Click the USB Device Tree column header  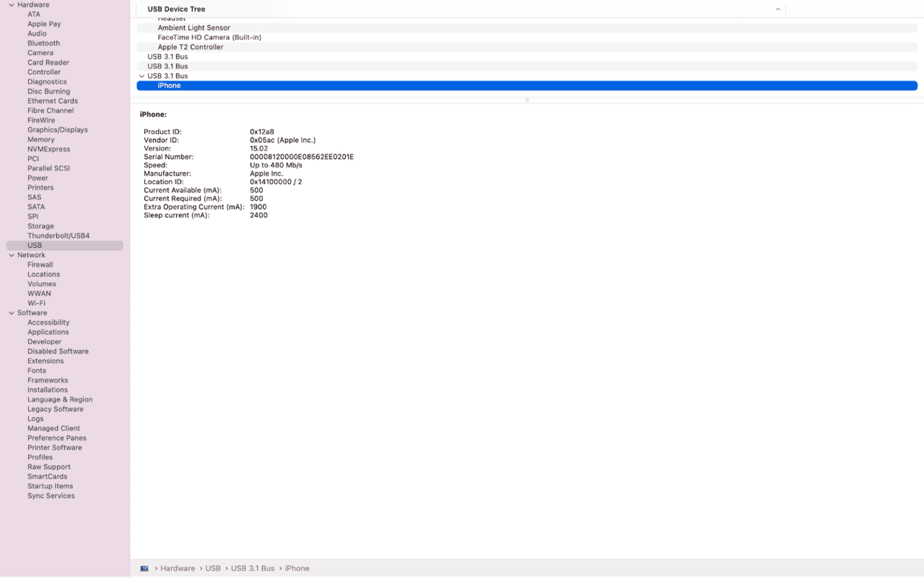pos(176,9)
